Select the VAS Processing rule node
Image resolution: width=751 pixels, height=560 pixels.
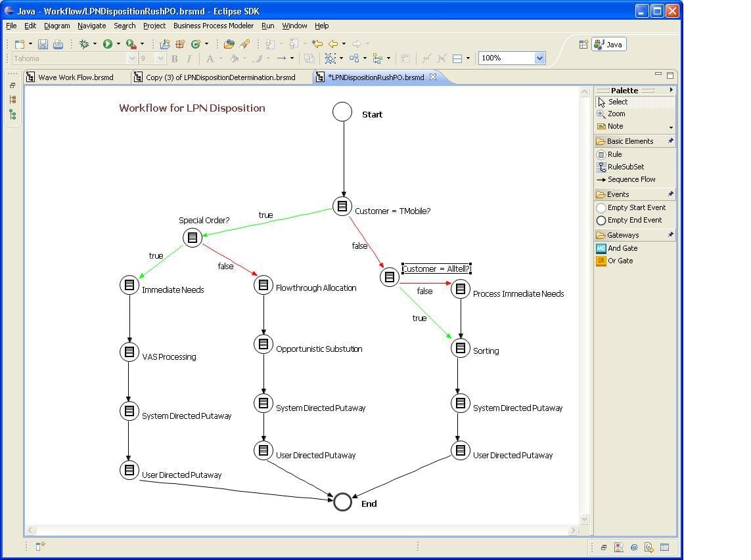129,352
